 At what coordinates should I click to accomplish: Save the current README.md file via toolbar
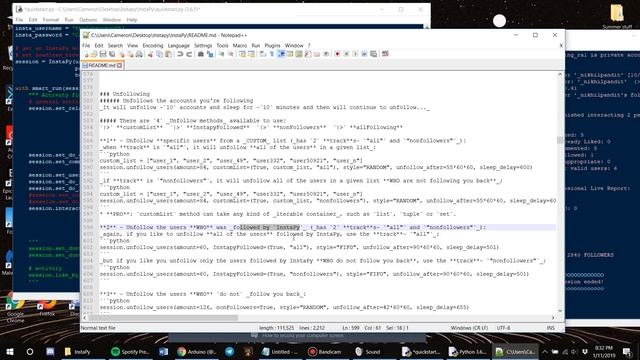103,54
